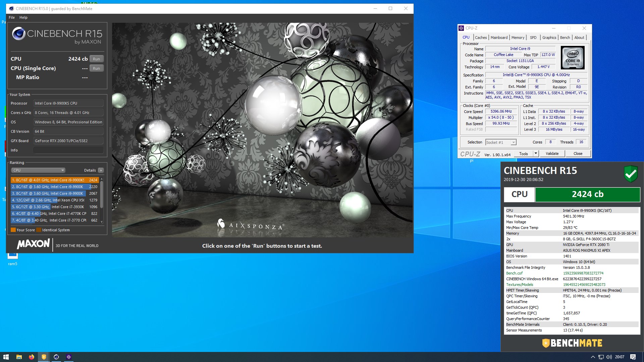Select ranking row 7 i7-3770 662
Image resolution: width=644 pixels, height=362 pixels.
[55, 220]
